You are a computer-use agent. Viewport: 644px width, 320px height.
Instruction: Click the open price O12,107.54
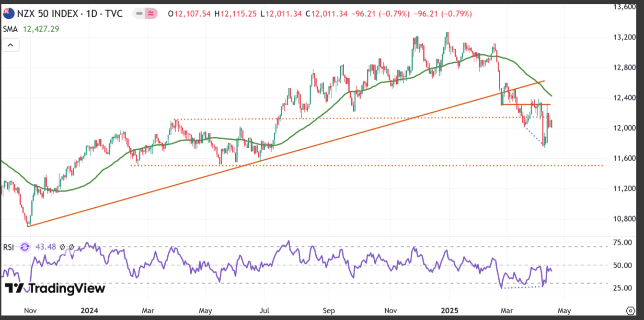[189, 14]
